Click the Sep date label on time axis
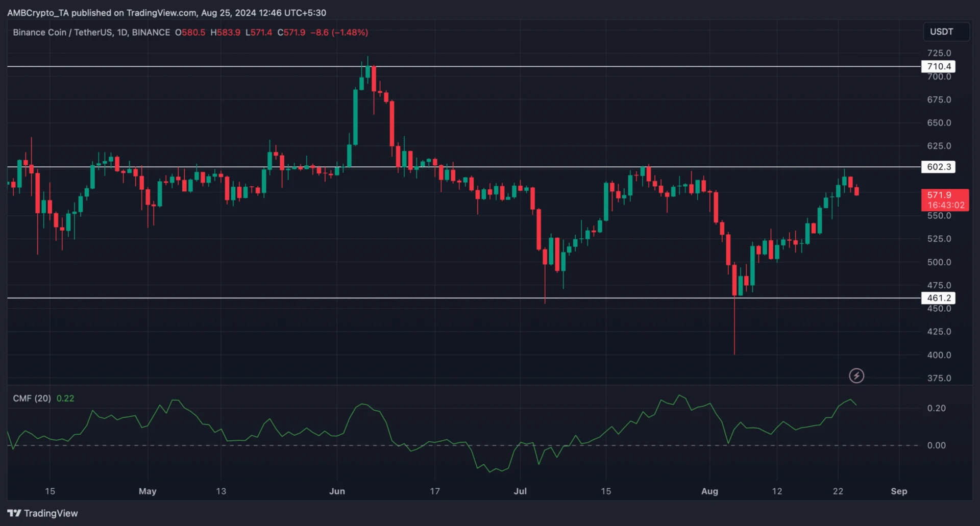Image resolution: width=980 pixels, height=526 pixels. [899, 491]
